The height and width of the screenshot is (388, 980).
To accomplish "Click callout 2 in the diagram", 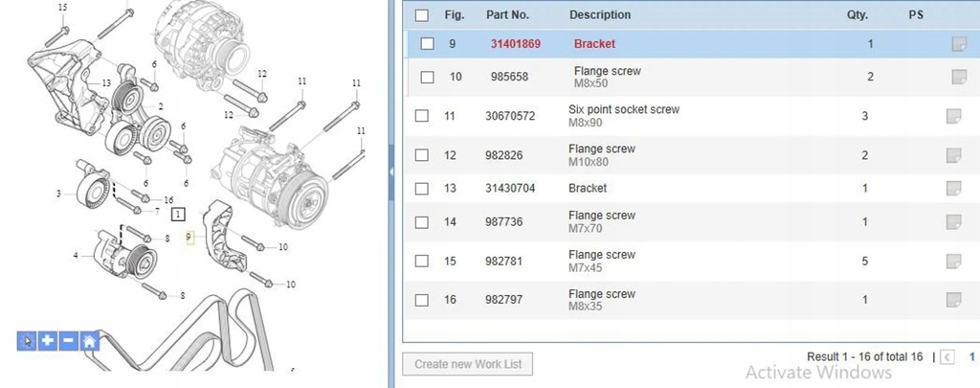I will click(161, 107).
